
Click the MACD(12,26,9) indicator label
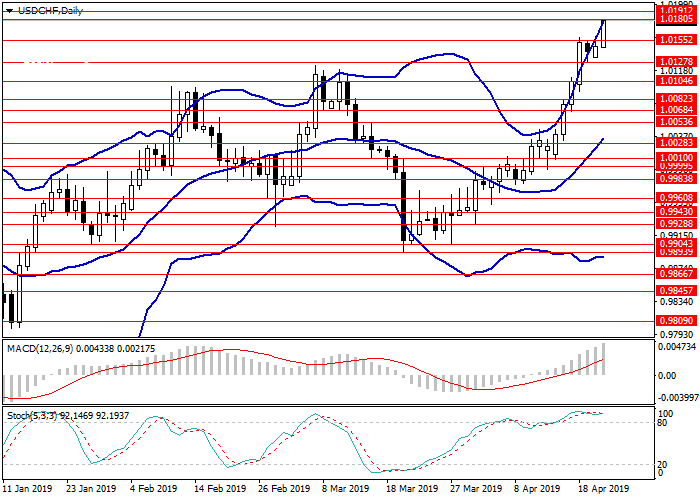41,347
